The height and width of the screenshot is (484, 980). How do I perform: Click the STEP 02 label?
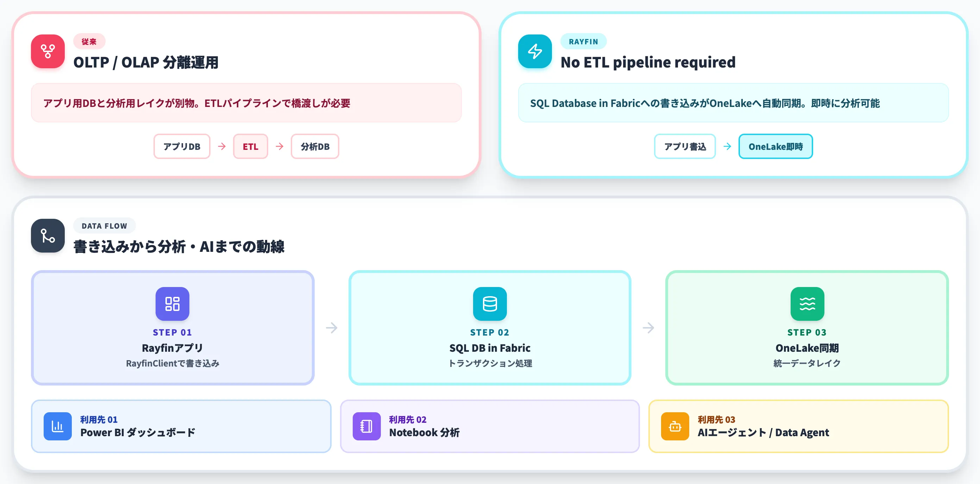490,332
